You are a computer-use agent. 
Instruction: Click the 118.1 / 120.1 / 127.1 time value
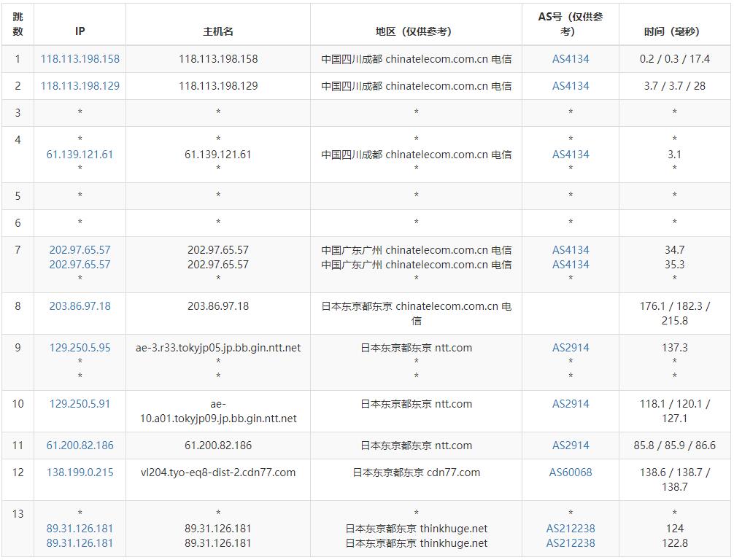pos(675,411)
